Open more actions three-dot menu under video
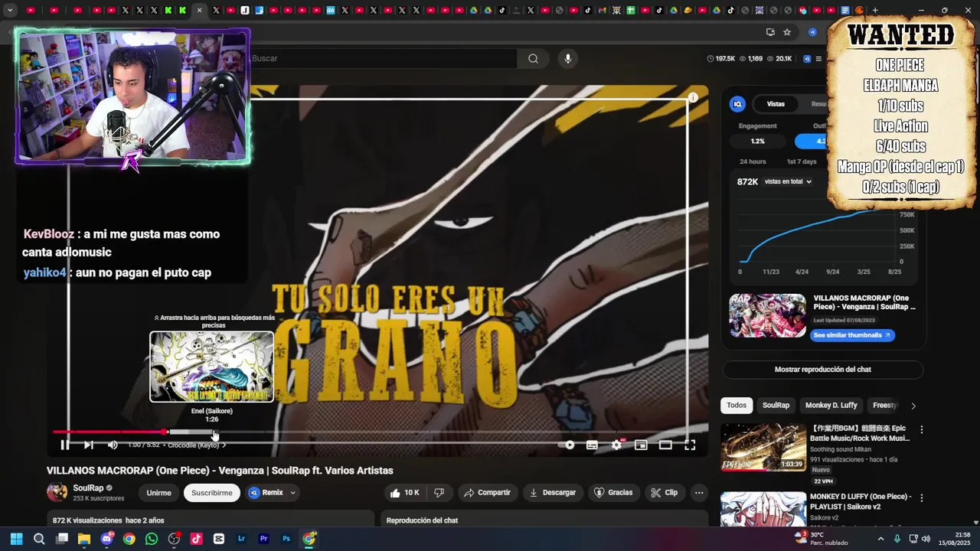This screenshot has width=980, height=551. pyautogui.click(x=698, y=493)
